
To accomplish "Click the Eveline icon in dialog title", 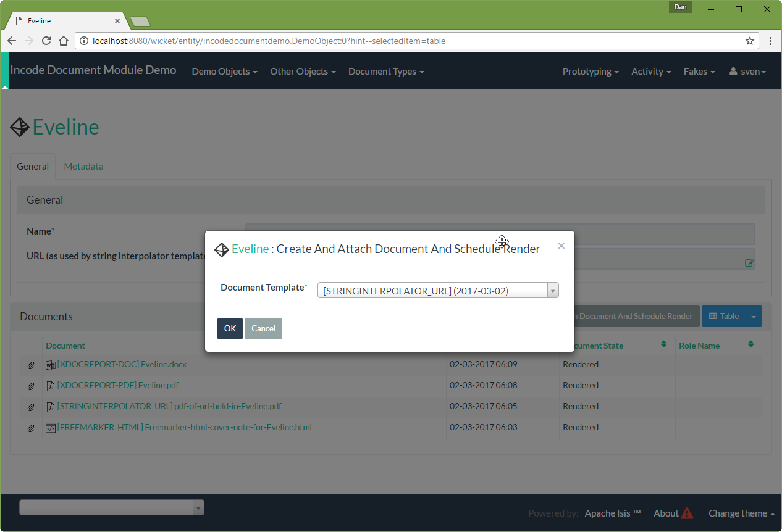I will [x=222, y=249].
